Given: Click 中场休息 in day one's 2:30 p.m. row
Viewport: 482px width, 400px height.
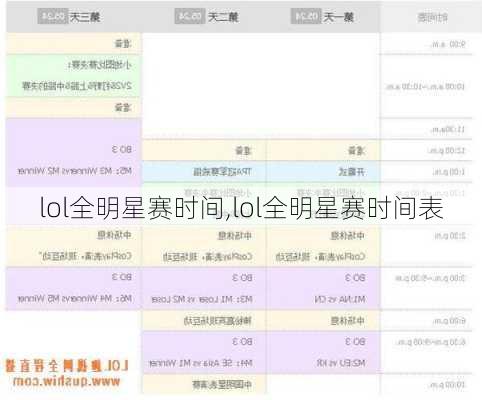Looking at the screenshot, I should click(348, 236).
